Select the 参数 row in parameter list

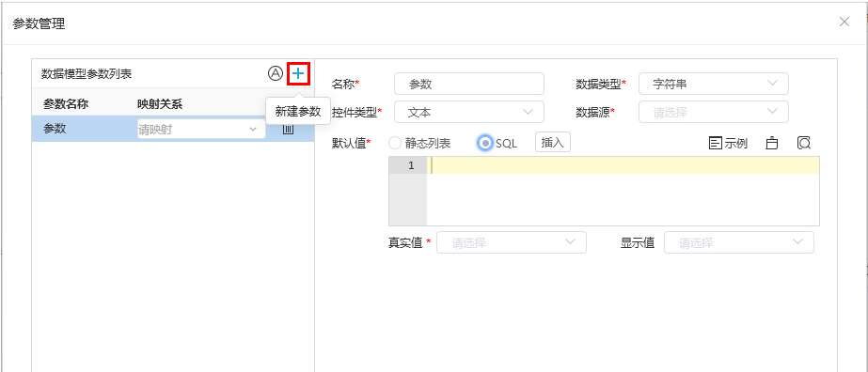click(x=173, y=129)
